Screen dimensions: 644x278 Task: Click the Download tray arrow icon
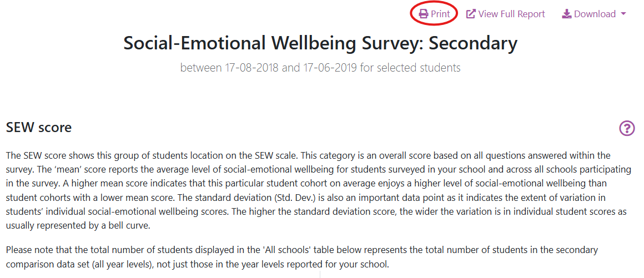(566, 14)
